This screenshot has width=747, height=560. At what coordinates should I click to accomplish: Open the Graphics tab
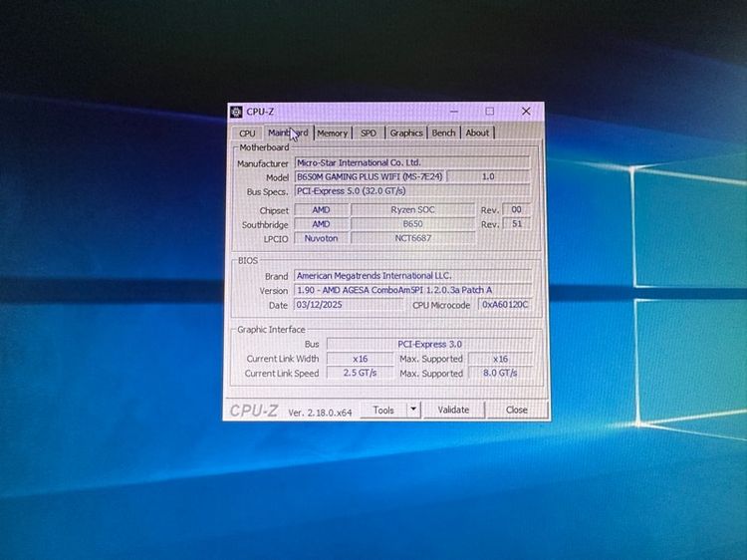406,133
